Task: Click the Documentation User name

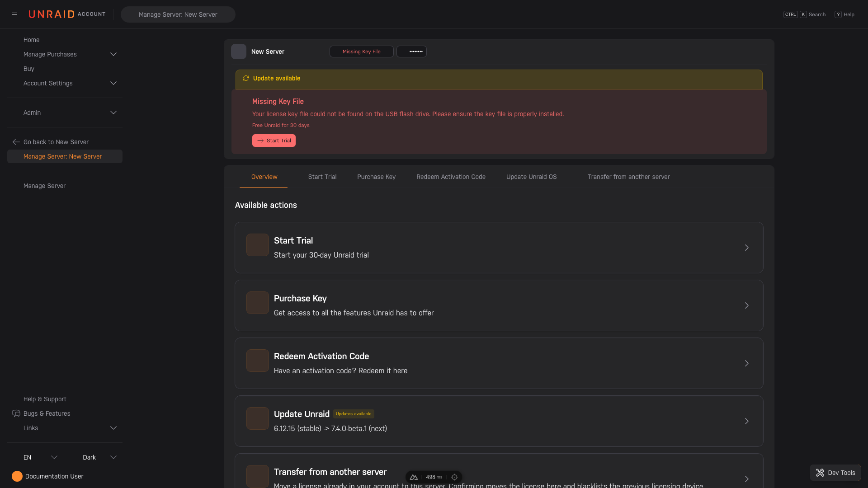Action: (x=54, y=476)
